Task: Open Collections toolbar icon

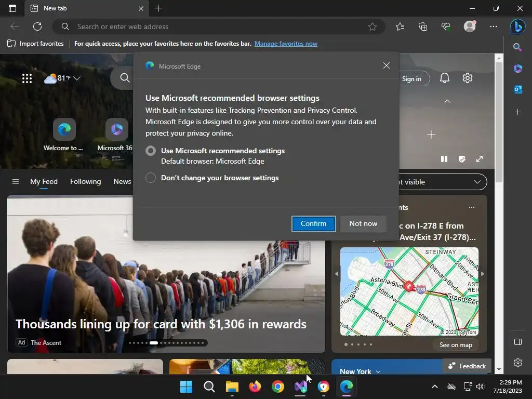Action: [x=423, y=26]
